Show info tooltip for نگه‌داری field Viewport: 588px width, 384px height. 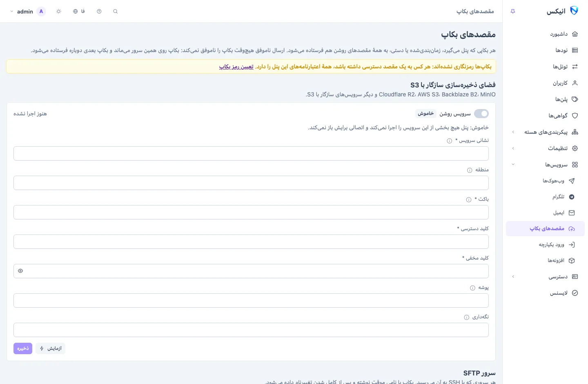coord(467,317)
